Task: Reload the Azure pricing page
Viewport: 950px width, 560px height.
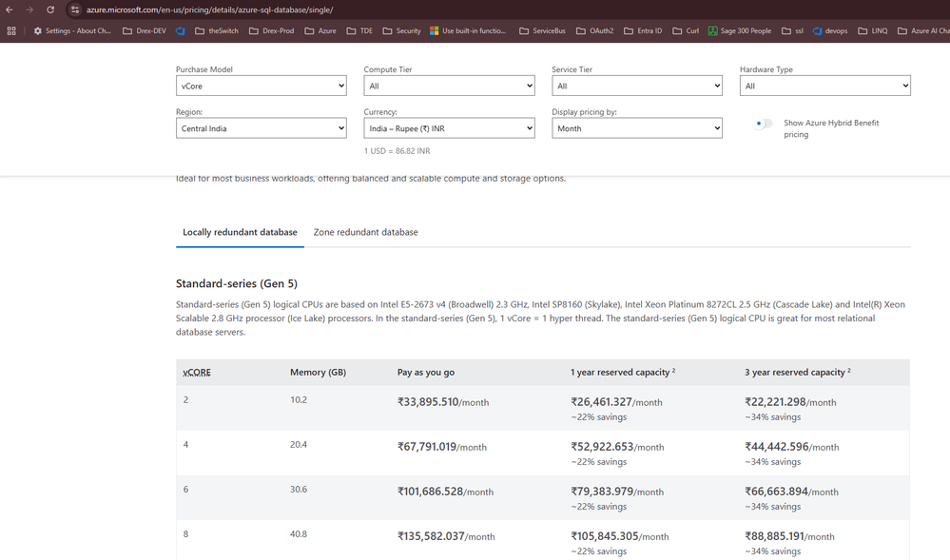Action: point(50,10)
